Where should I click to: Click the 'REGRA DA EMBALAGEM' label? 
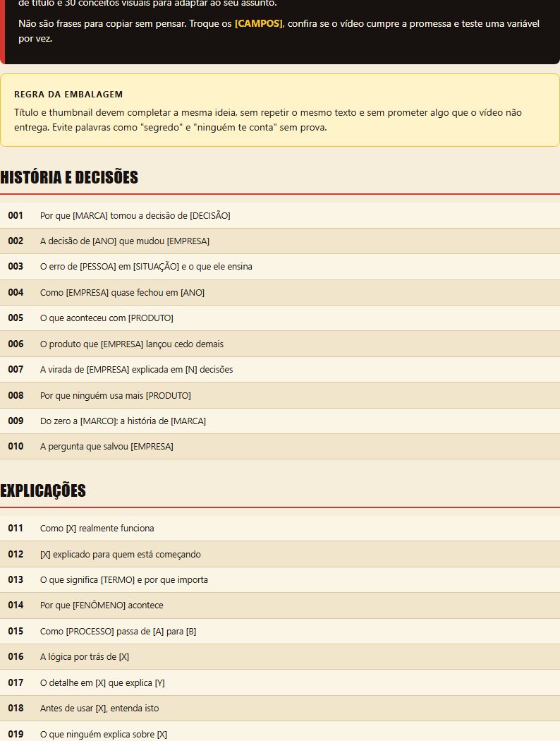(x=68, y=94)
